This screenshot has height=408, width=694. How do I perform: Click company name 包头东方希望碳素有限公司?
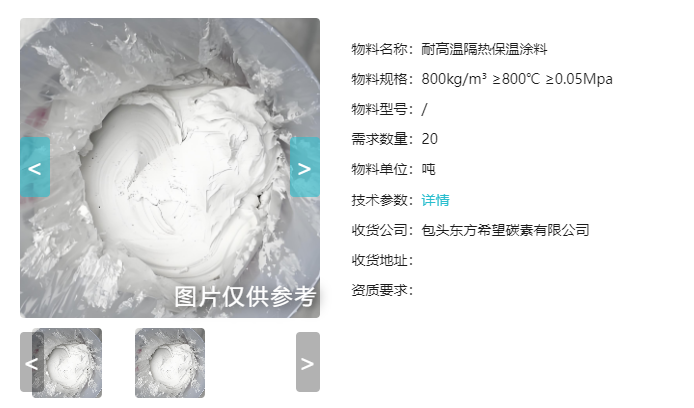click(505, 230)
